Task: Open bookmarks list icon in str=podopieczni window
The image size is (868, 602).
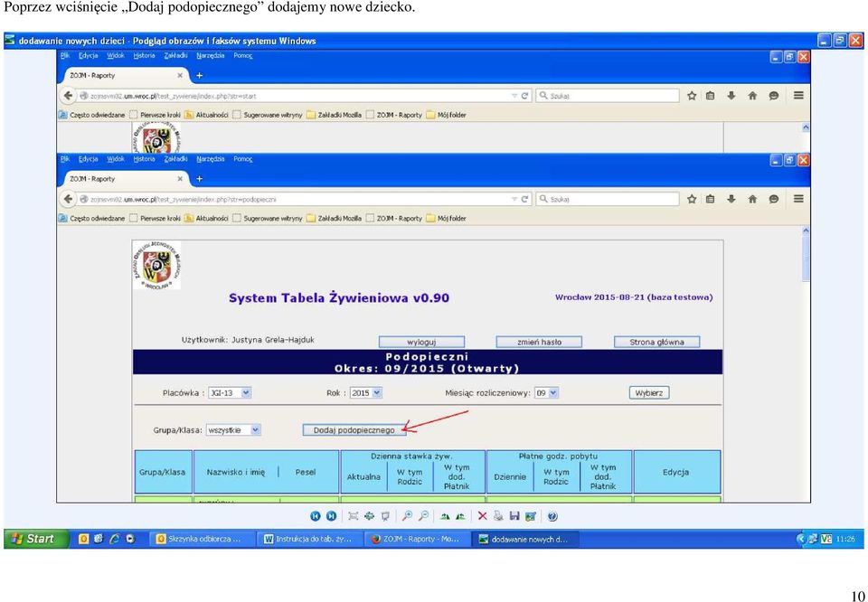Action: (x=711, y=199)
